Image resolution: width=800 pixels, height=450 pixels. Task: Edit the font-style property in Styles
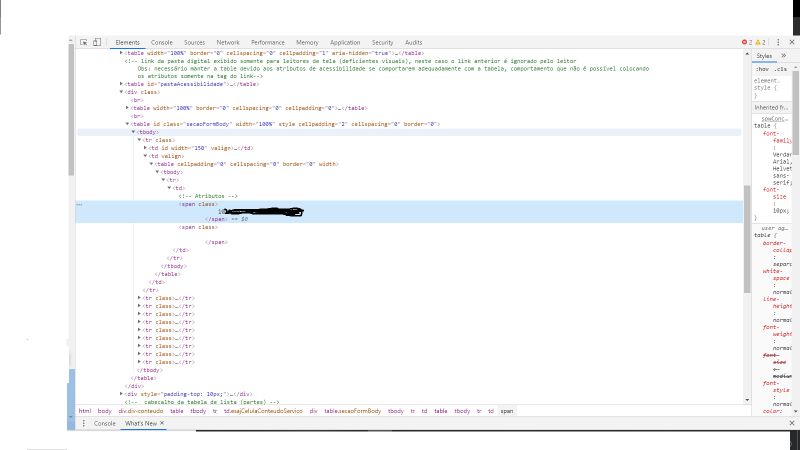[777, 386]
